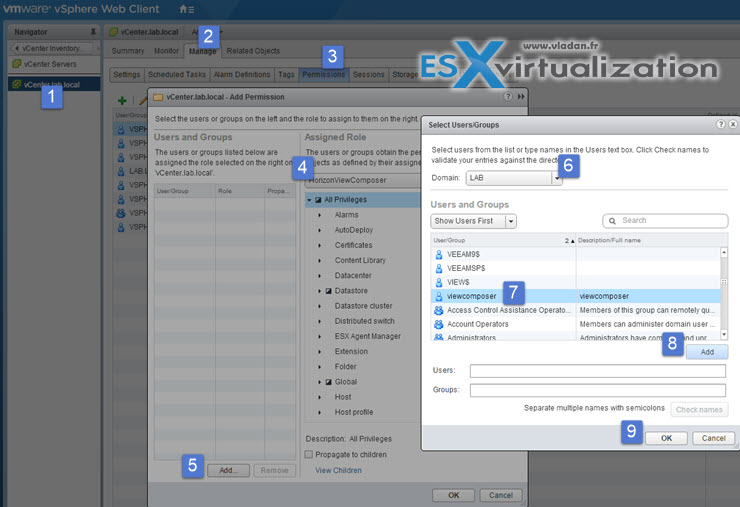Click the Groups text field

597,390
